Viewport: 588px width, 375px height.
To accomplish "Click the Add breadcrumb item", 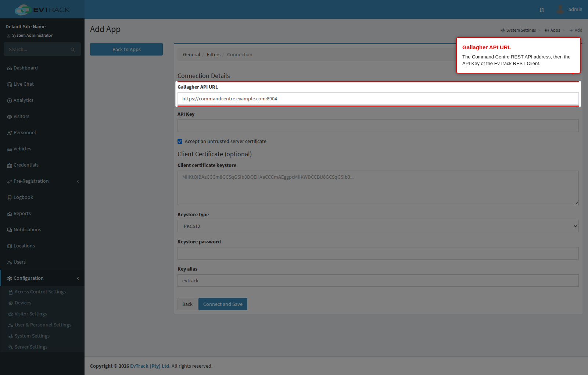I will [576, 31].
